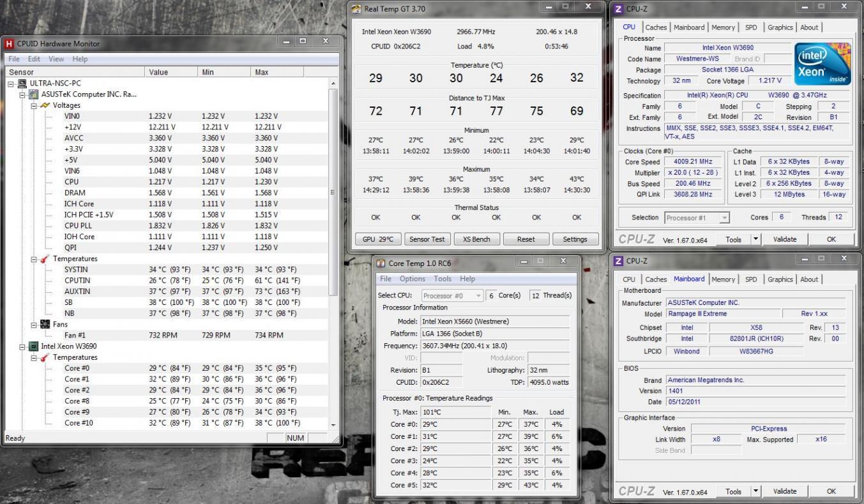The image size is (864, 504).
Task: Click Reset button in Real Temp
Action: (x=526, y=239)
